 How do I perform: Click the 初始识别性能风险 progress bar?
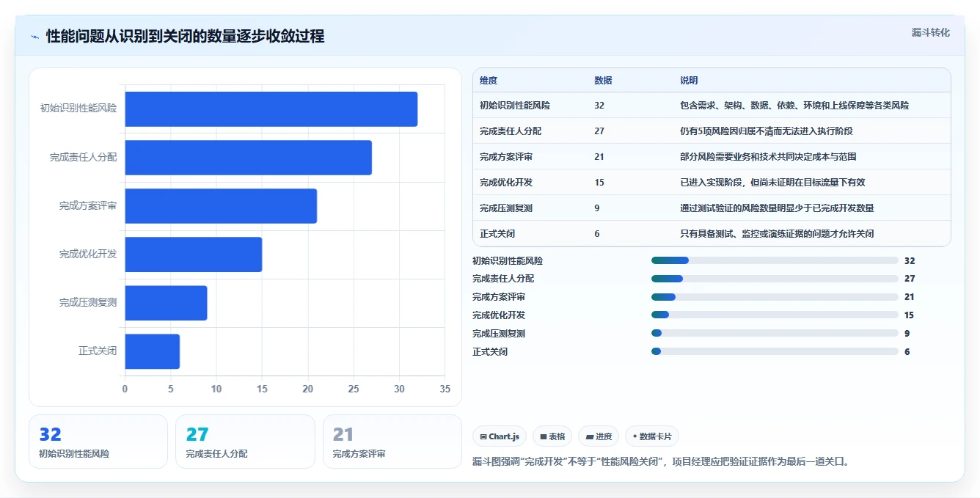(775, 260)
